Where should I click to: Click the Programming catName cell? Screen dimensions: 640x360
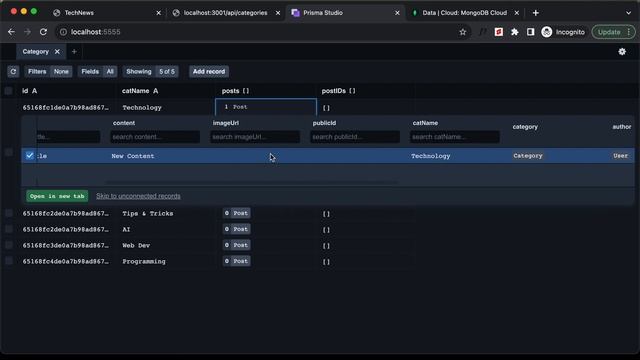pos(144,261)
